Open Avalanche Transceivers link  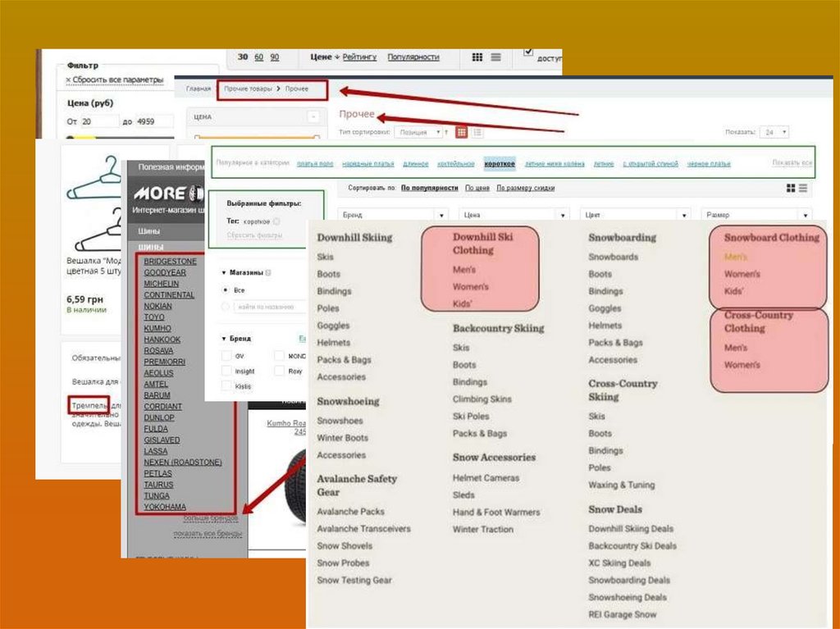click(x=363, y=529)
